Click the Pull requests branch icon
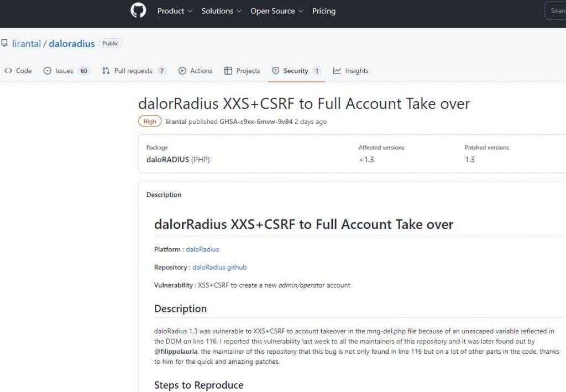The height and width of the screenshot is (392, 566). tap(106, 71)
